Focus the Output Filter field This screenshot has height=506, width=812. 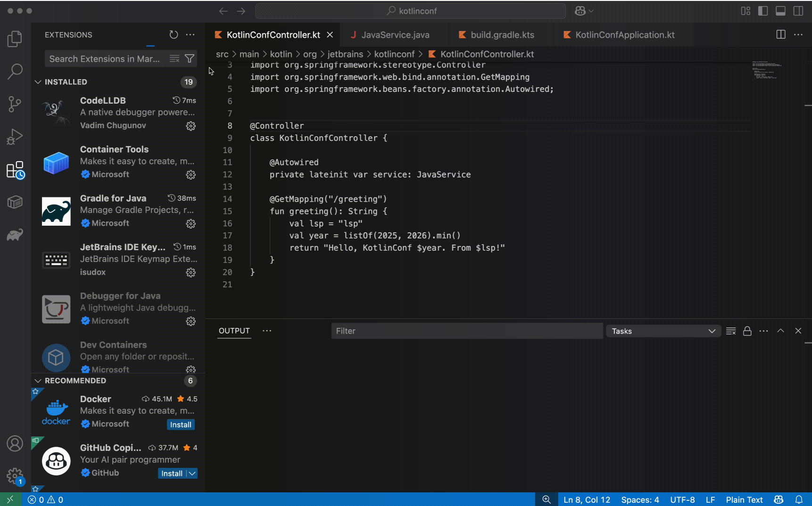467,331
